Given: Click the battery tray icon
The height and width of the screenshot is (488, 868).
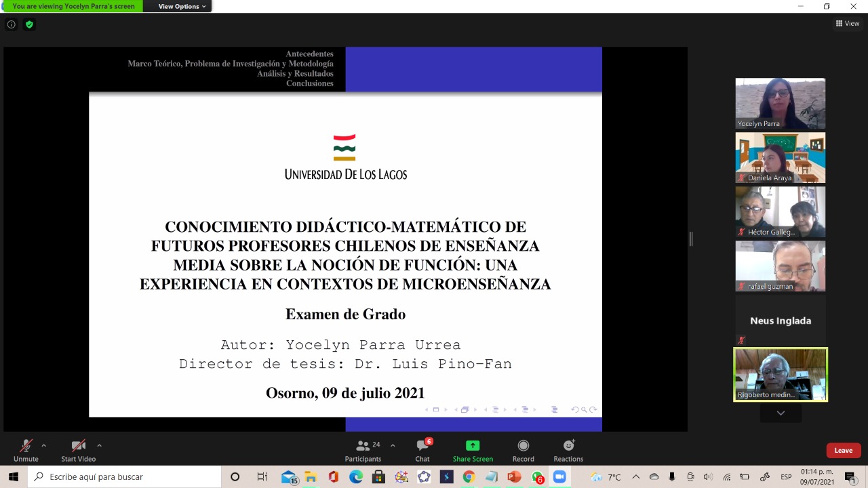Looking at the screenshot, I should coord(745,477).
